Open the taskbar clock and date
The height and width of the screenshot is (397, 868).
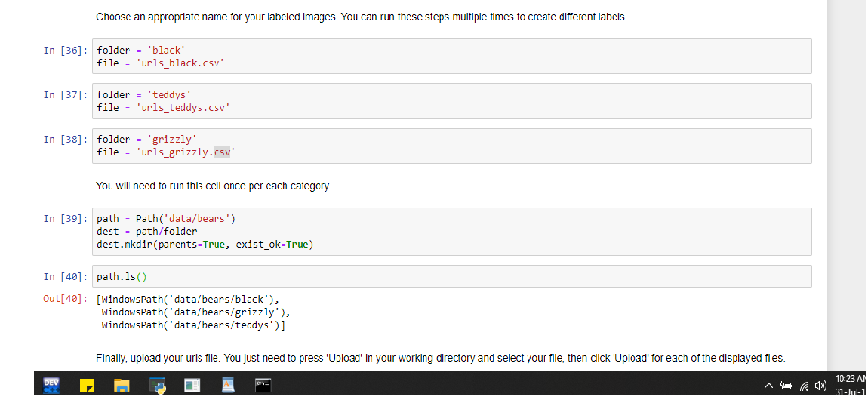click(851, 383)
